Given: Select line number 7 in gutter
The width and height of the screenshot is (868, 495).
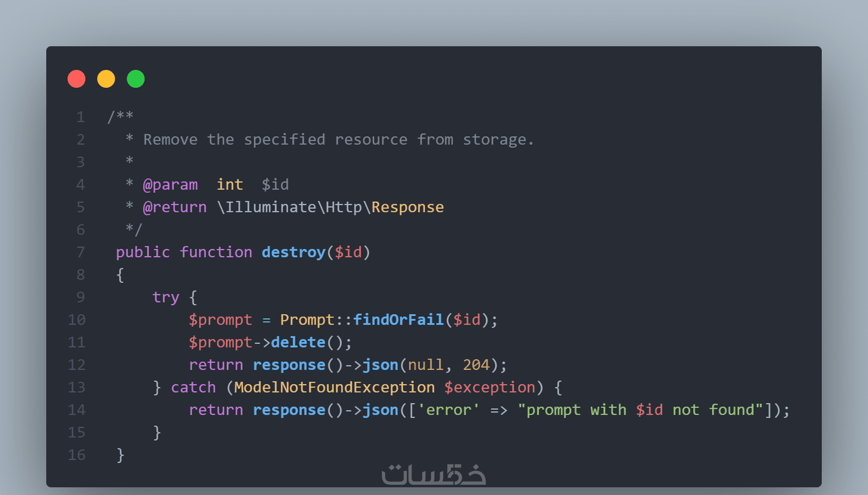Looking at the screenshot, I should 81,252.
